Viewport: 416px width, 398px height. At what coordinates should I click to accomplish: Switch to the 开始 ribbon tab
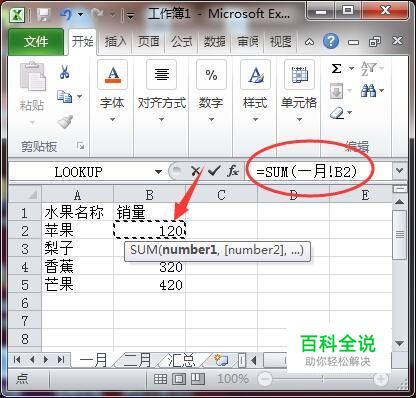pos(83,42)
